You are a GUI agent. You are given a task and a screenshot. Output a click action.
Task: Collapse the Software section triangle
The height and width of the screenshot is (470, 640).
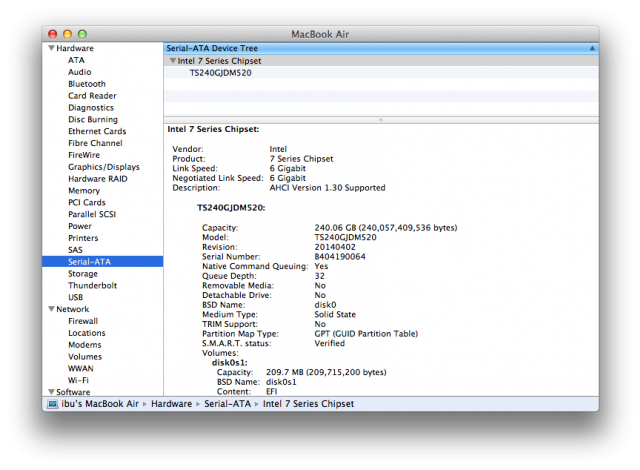coord(51,392)
